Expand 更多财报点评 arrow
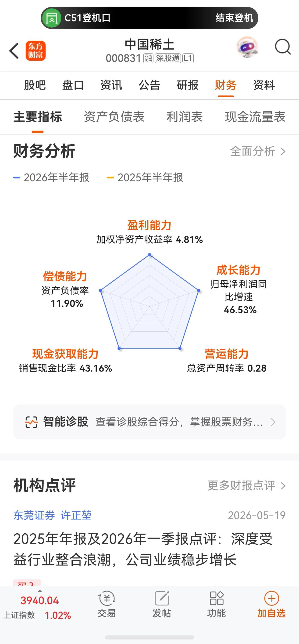 coord(283,486)
